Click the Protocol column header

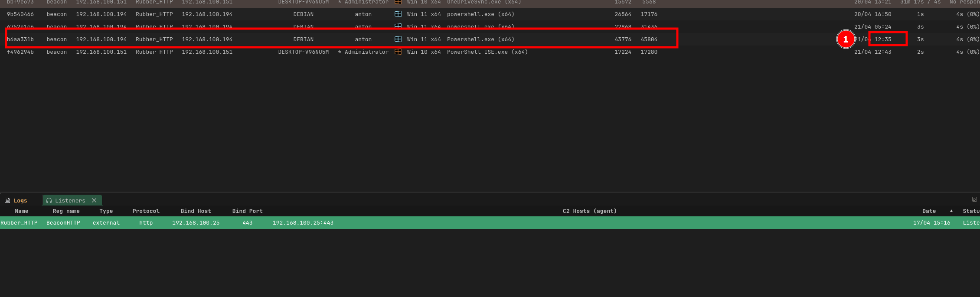pos(146,211)
